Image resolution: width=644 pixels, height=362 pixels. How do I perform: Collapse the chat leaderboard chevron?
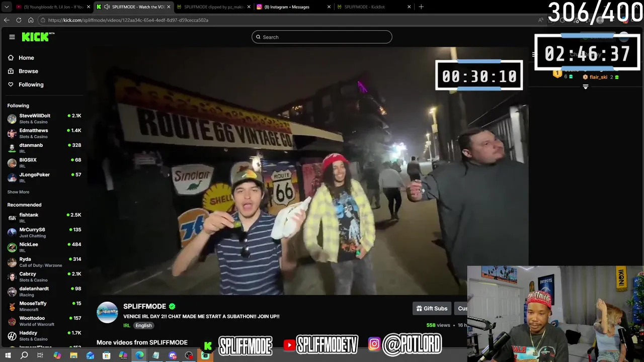coord(585,87)
